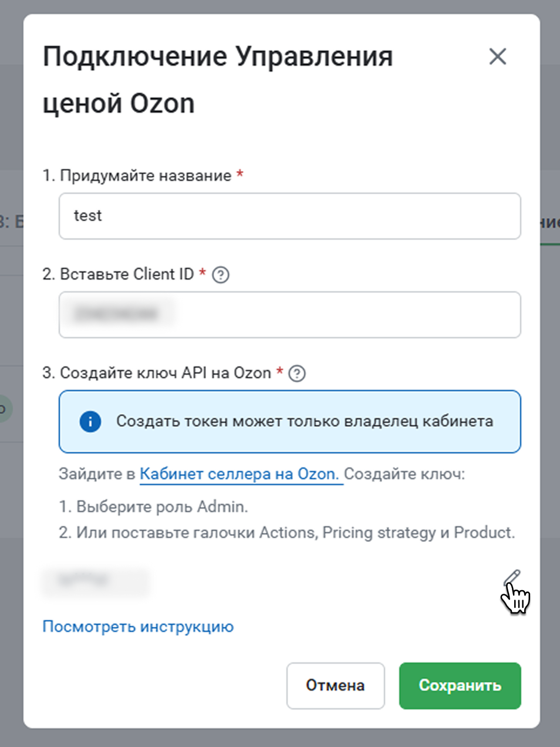Click the "Выберите роль Admin" instruction line
The width and height of the screenshot is (560, 747).
click(x=154, y=507)
